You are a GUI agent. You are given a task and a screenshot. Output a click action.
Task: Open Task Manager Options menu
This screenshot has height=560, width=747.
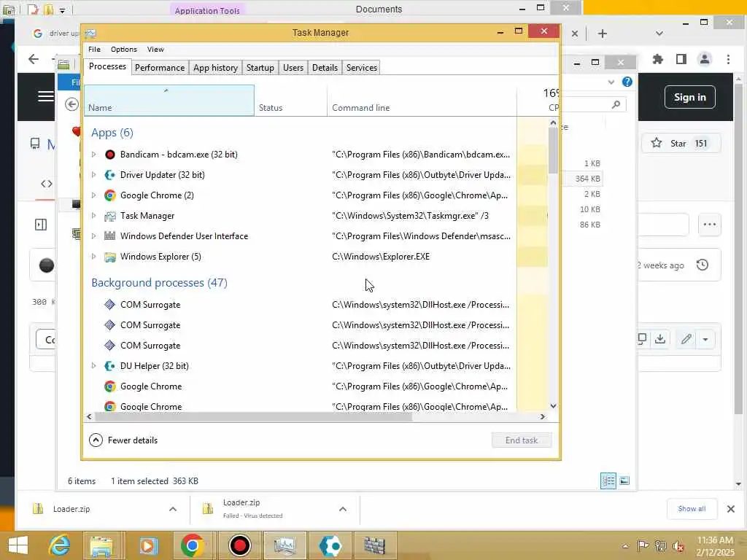[x=124, y=49]
